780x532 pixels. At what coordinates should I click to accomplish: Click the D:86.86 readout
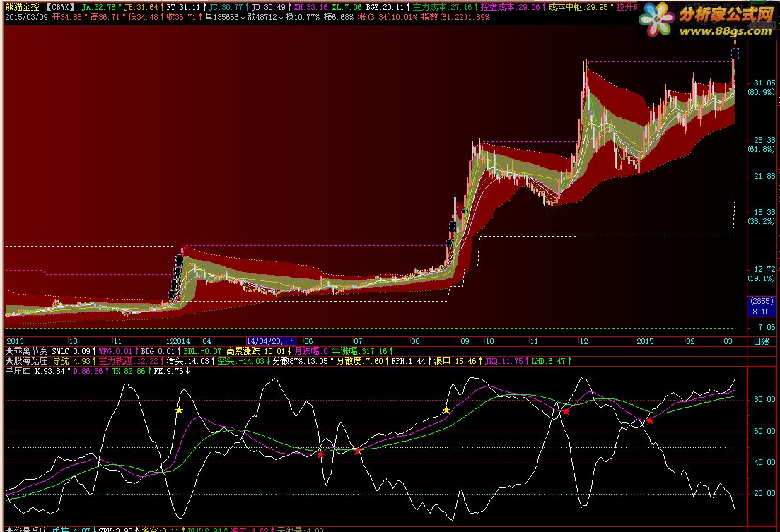88,371
